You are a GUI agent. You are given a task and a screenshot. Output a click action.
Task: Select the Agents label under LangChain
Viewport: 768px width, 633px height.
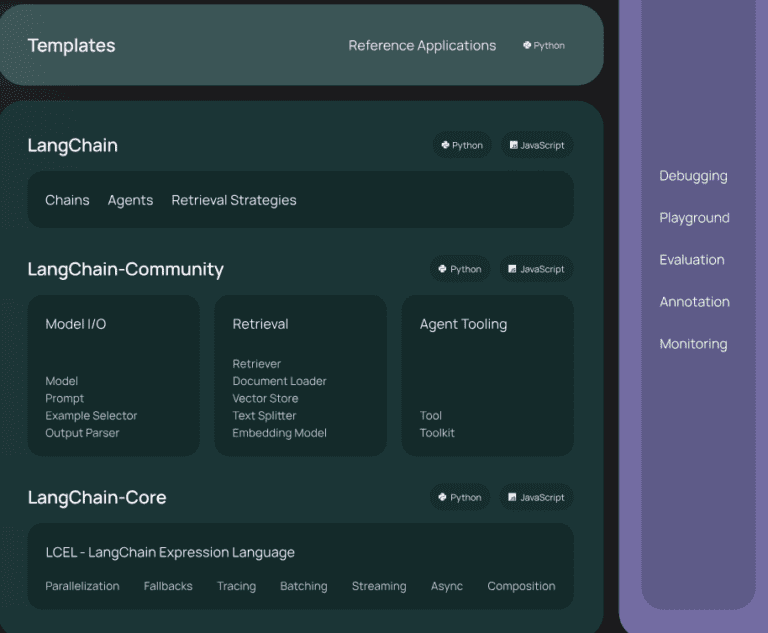tap(130, 200)
